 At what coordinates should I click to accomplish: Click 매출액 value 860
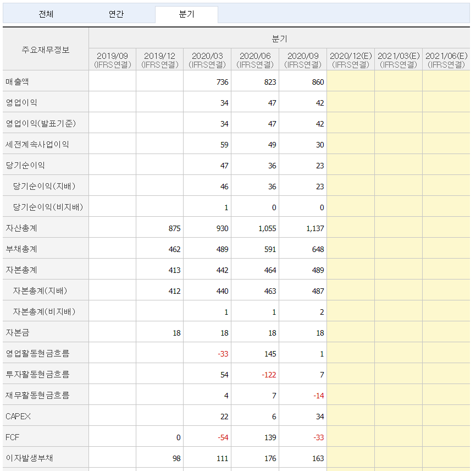[x=318, y=82]
